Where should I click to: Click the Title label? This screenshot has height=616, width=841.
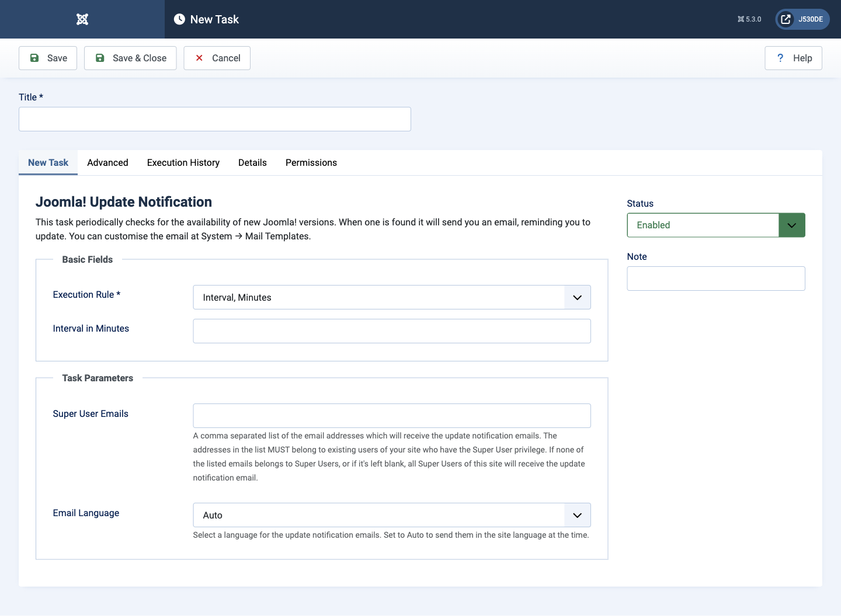click(x=31, y=98)
